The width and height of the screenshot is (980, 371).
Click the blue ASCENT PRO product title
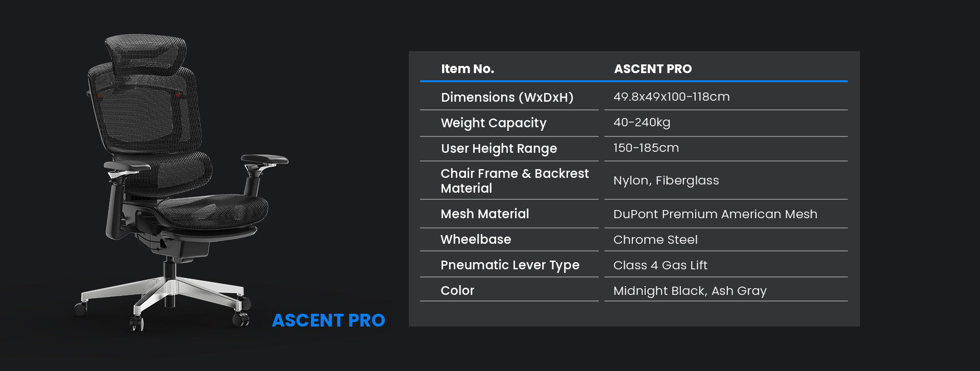328,320
